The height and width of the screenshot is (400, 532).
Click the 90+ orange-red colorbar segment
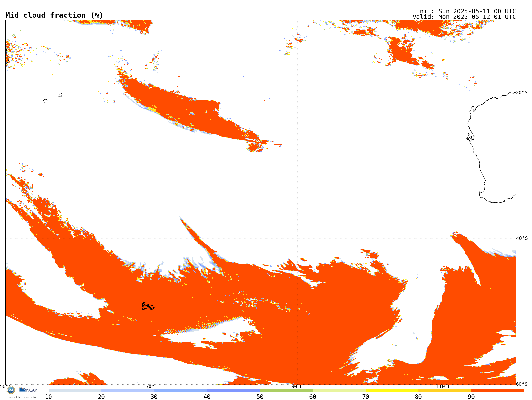(498, 391)
